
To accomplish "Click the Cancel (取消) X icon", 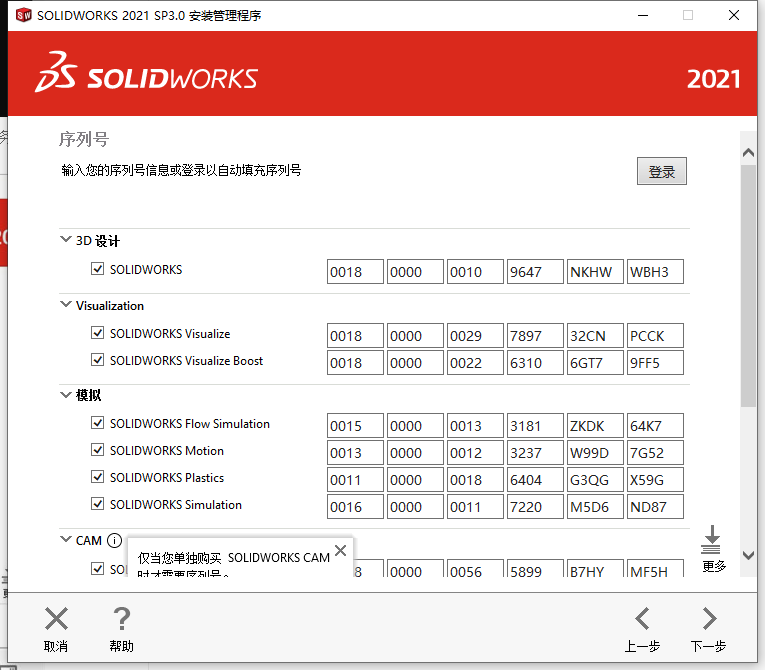I will pos(56,620).
